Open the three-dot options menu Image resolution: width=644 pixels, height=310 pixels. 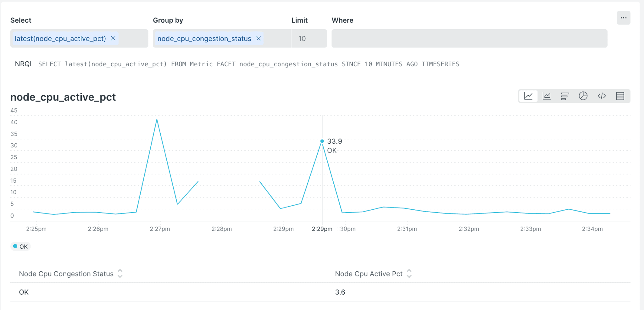[x=623, y=18]
